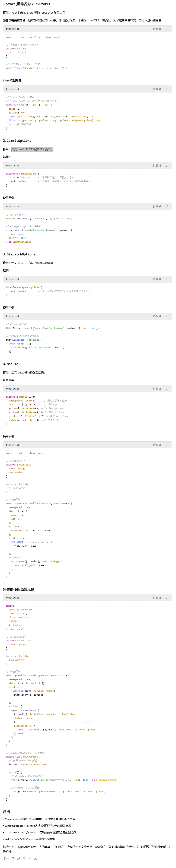Screen dimensions: 176x868
Task: Click the 'SET_NAME(state, name: string)' mutation line
Action: tap(32, 542)
